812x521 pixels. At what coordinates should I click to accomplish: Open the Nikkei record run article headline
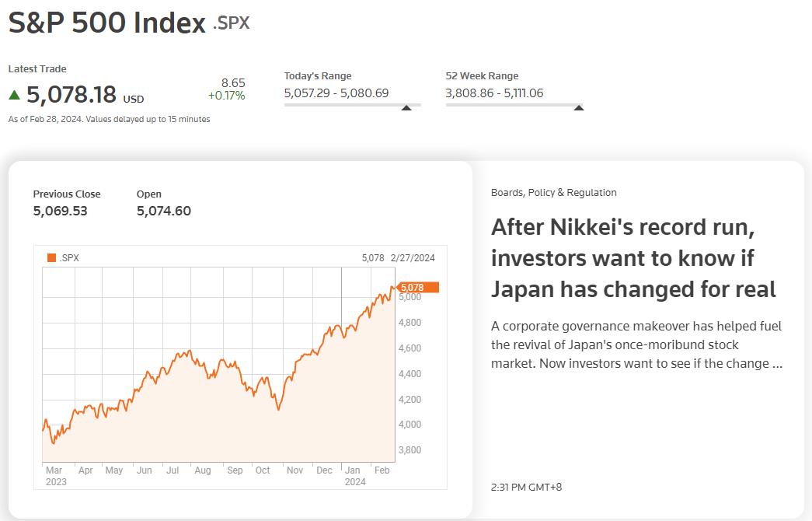(x=633, y=258)
